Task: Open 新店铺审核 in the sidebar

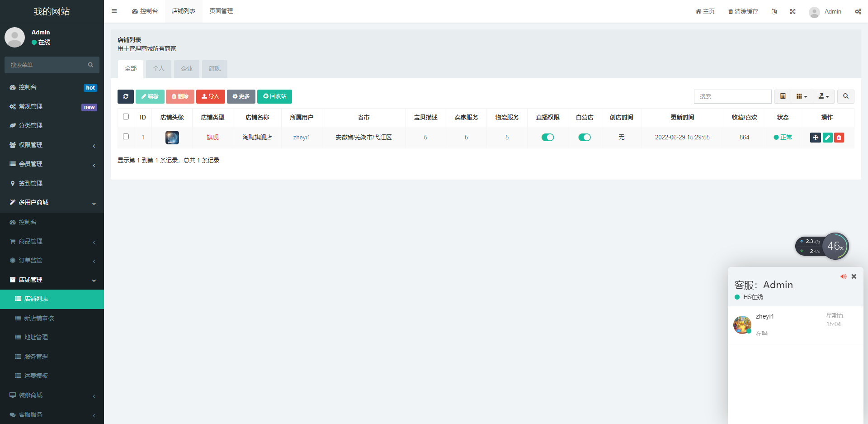Action: pyautogui.click(x=39, y=318)
